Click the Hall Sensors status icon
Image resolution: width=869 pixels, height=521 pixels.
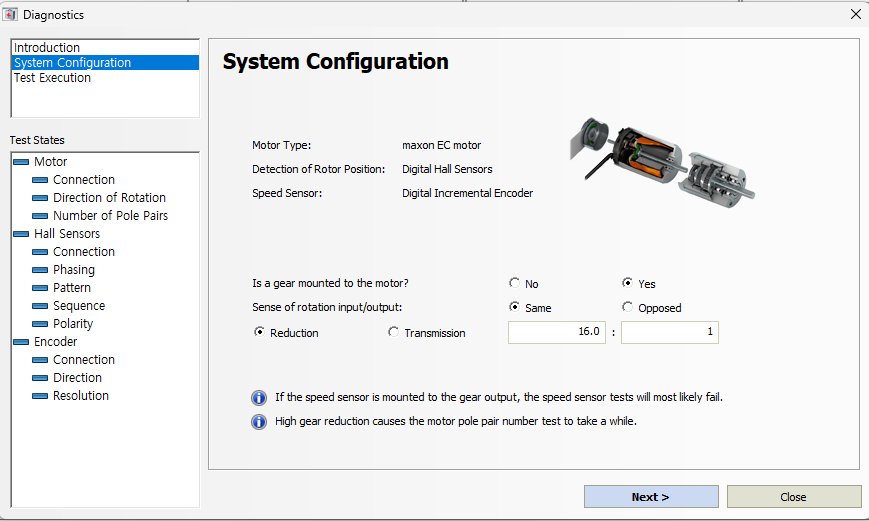(21, 234)
